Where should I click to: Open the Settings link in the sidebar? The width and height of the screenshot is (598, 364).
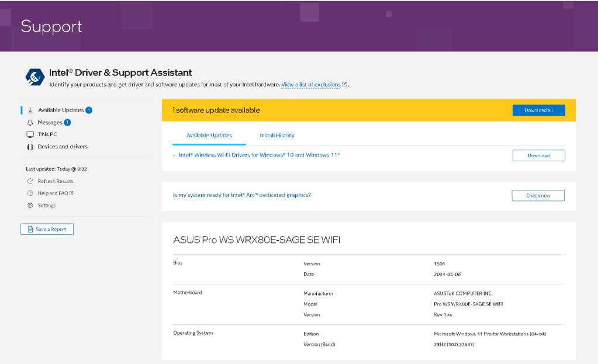coord(47,206)
